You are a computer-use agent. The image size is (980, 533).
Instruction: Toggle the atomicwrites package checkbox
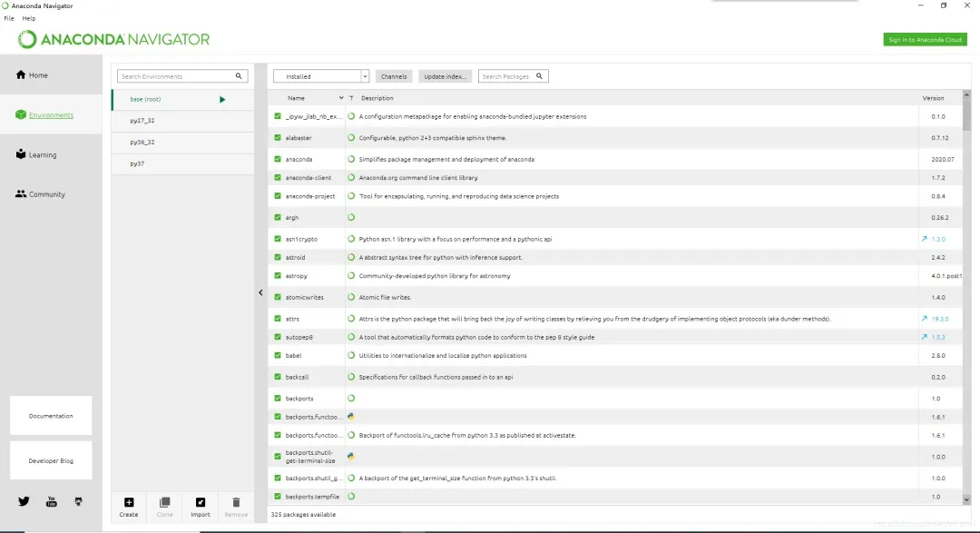278,297
